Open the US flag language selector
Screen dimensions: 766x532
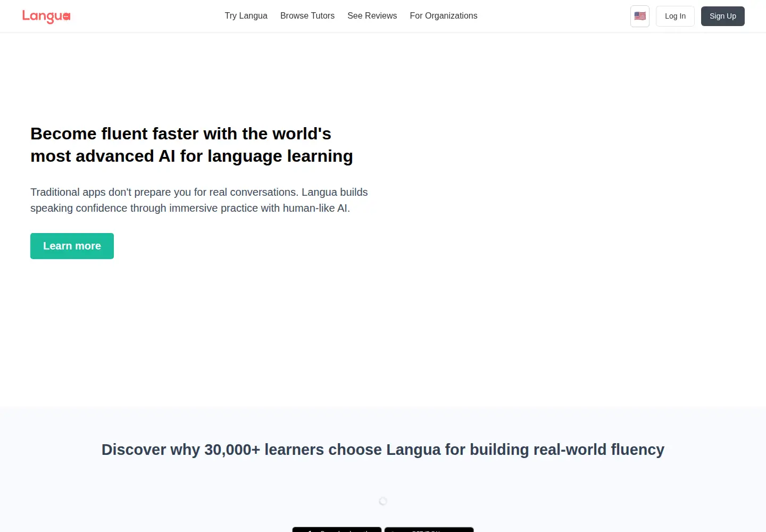pyautogui.click(x=640, y=16)
